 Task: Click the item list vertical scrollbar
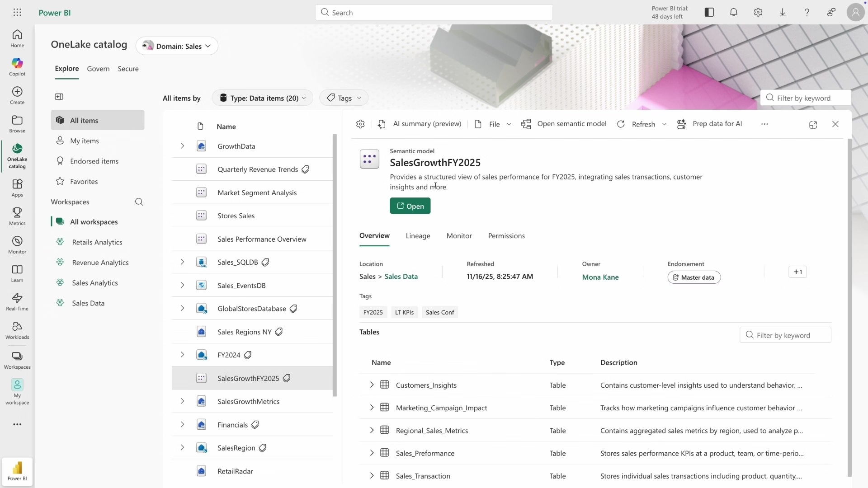coord(335,265)
